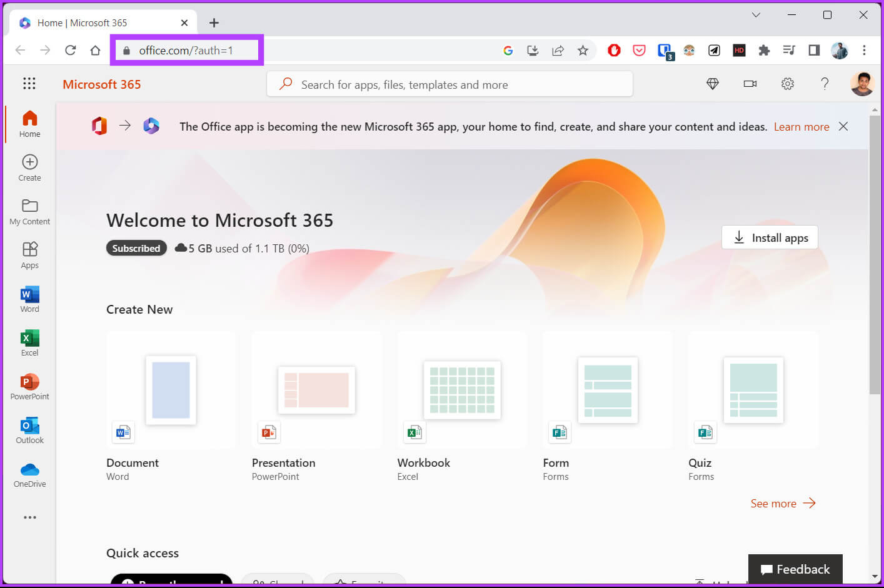Share this page icon

[558, 51]
